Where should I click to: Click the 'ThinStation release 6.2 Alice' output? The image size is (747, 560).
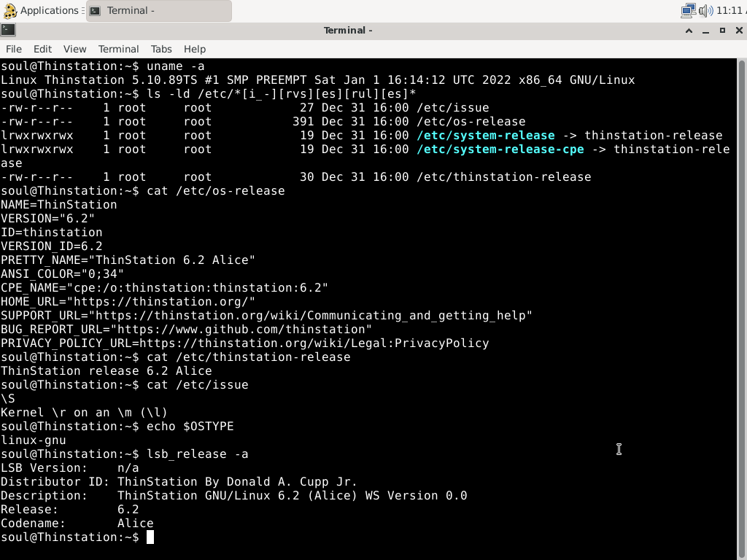click(x=107, y=371)
